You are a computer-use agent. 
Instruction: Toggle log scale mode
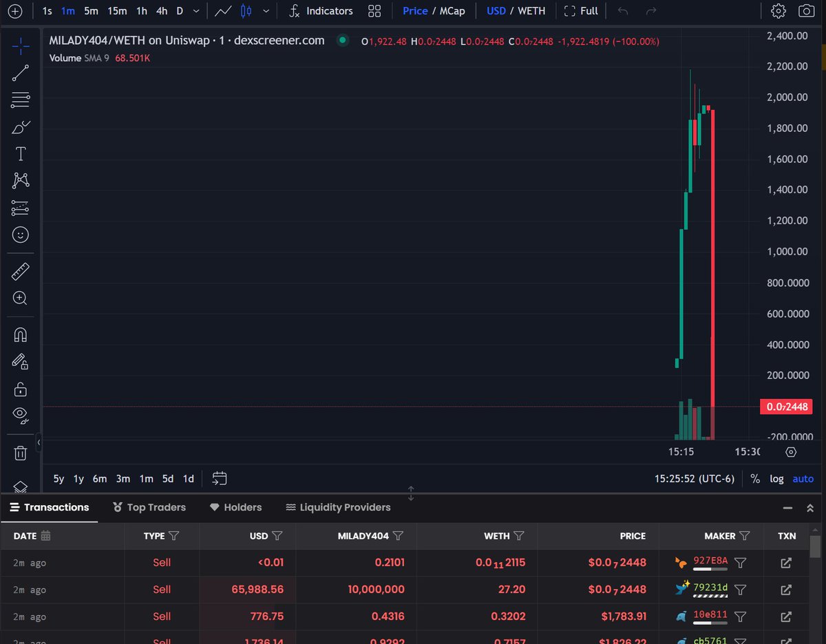click(x=776, y=479)
